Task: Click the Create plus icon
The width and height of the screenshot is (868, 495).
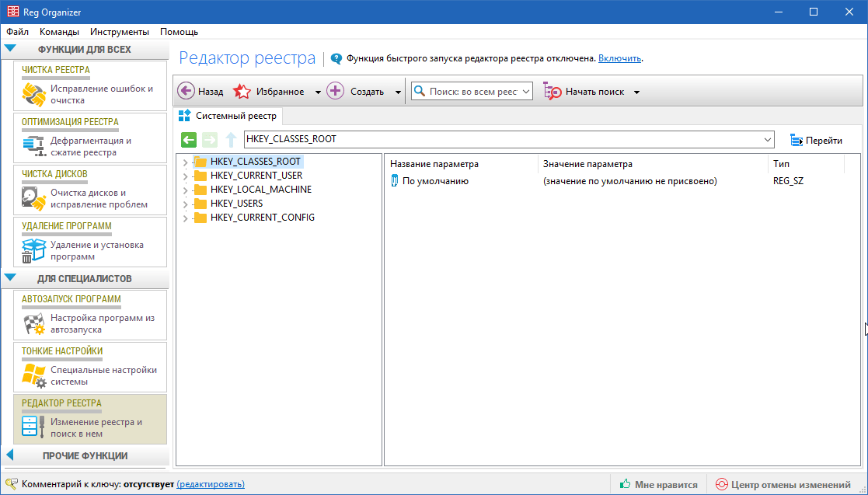Action: coord(335,91)
